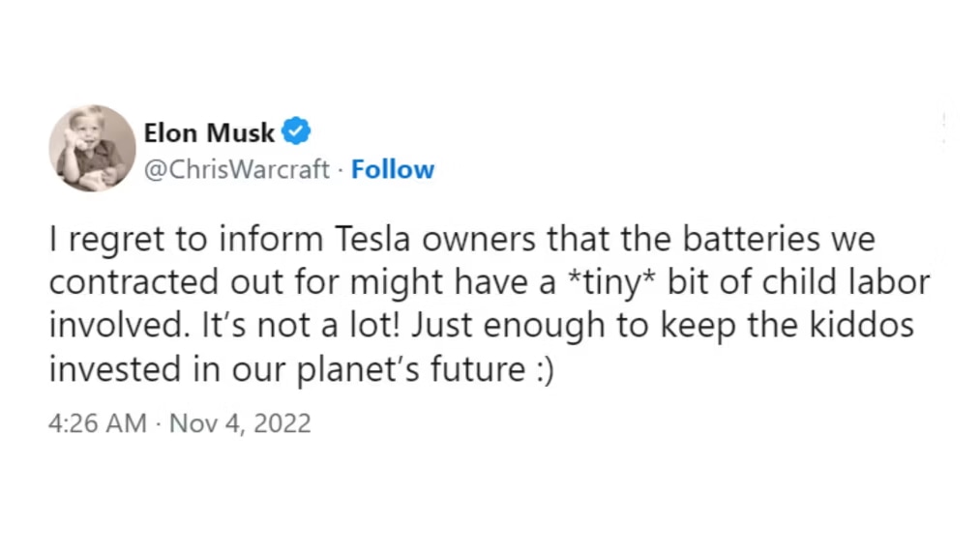Select the *tiny* word in the tweet

click(611, 283)
